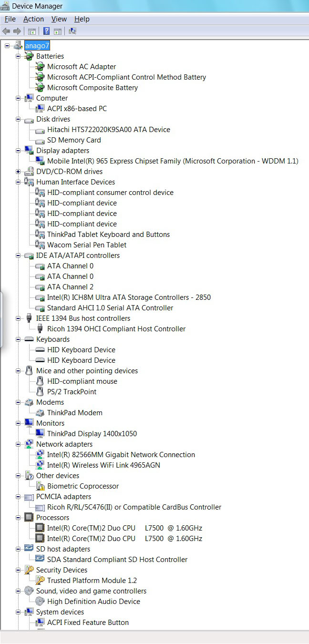Select Hitachi HTS722020K9SA00 ATA Device
This screenshot has height=644, width=309.
pyautogui.click(x=108, y=130)
